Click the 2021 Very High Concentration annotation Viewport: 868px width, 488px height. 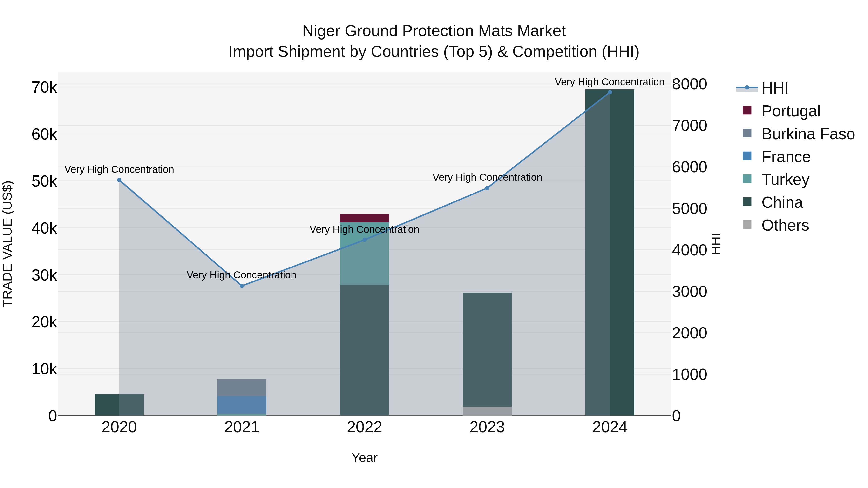point(242,275)
